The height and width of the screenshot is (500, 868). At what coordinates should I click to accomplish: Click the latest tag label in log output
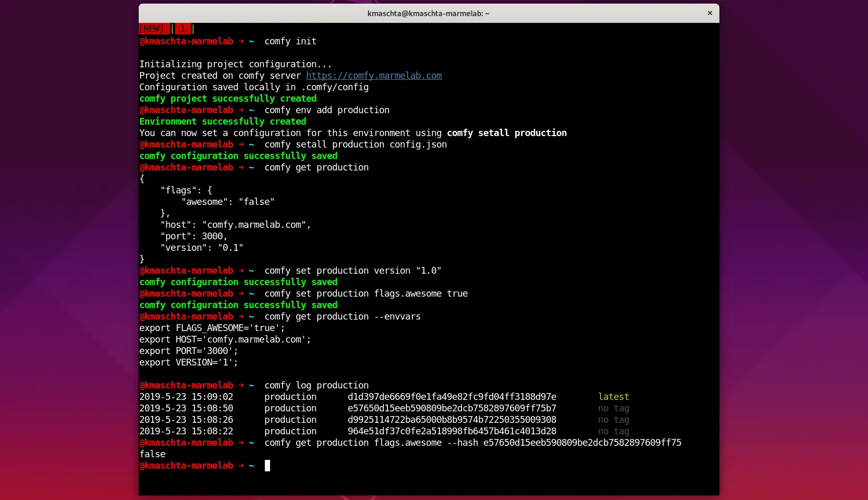click(613, 397)
